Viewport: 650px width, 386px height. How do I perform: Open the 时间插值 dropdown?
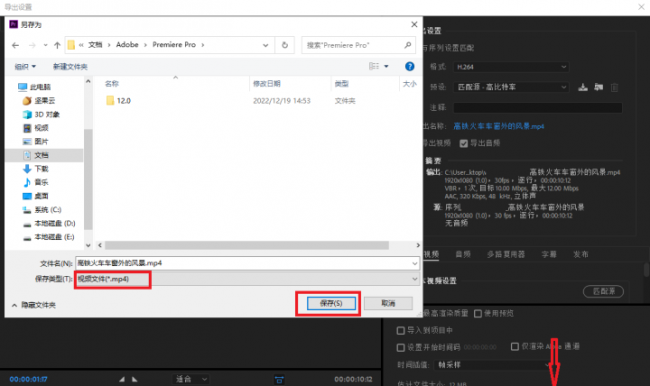pyautogui.click(x=493, y=365)
